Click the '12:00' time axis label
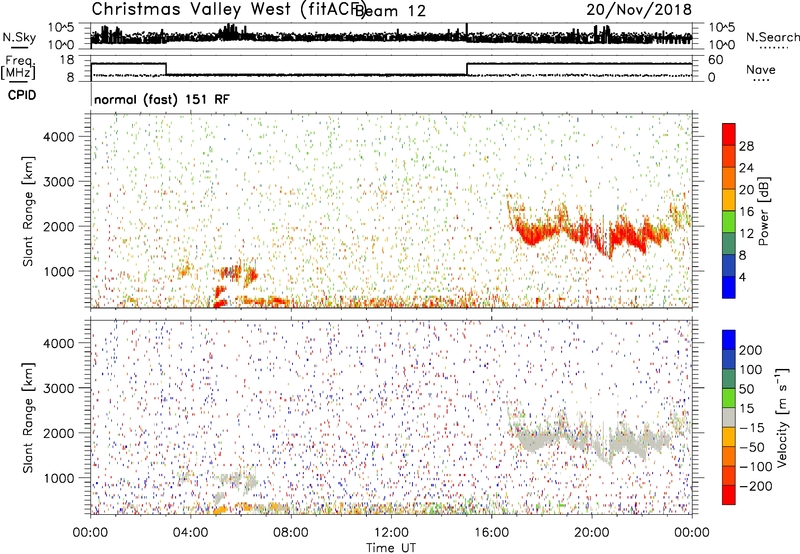Image resolution: width=800 pixels, height=554 pixels. [391, 533]
